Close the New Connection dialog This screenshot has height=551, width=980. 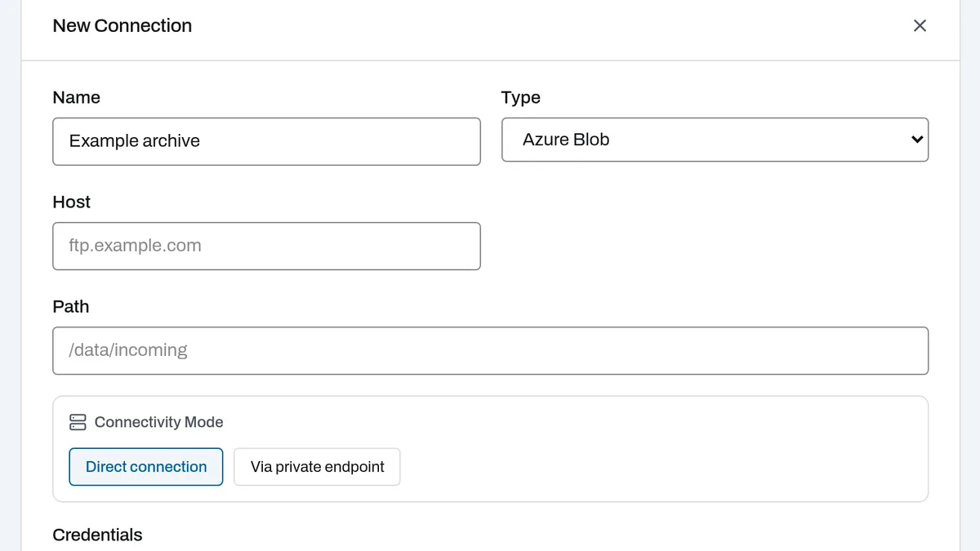coord(920,26)
